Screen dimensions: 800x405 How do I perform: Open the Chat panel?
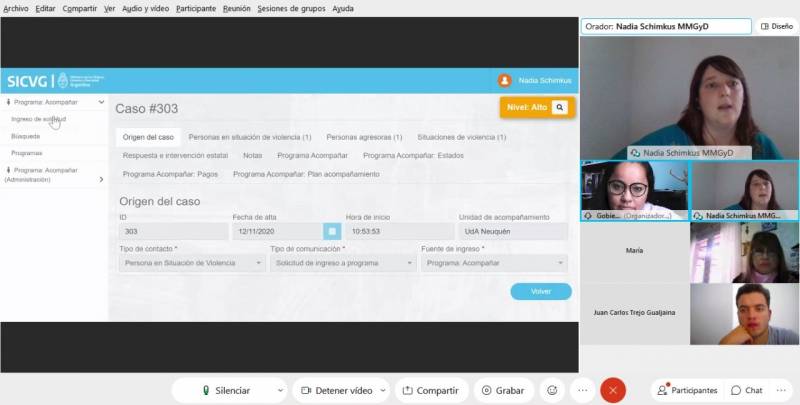pos(747,390)
